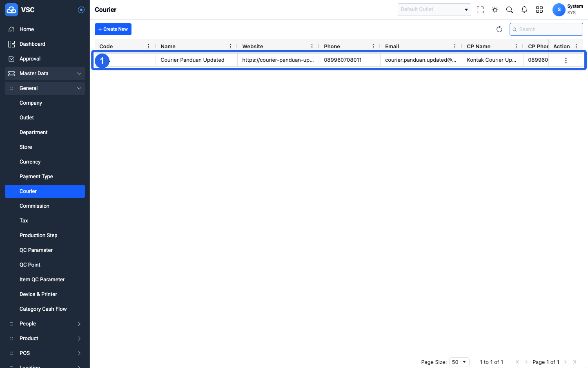Sort by the CP Name column header
The image size is (588, 368).
(x=479, y=47)
